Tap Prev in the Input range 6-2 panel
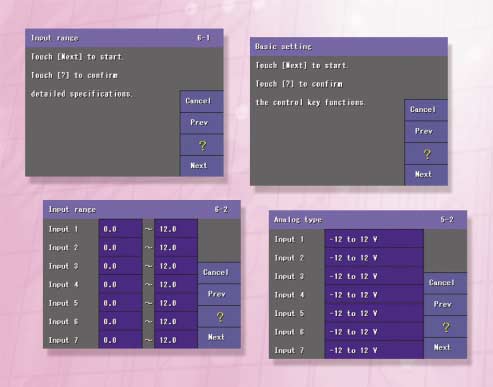 220,294
